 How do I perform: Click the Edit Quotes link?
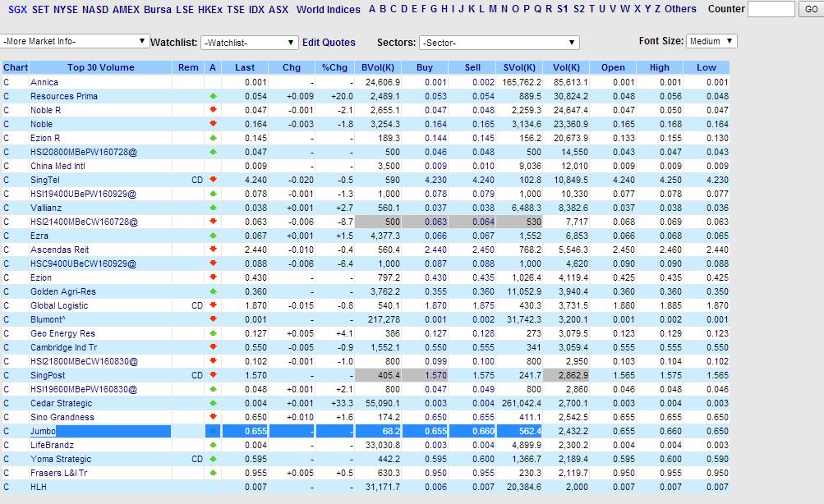coord(328,41)
